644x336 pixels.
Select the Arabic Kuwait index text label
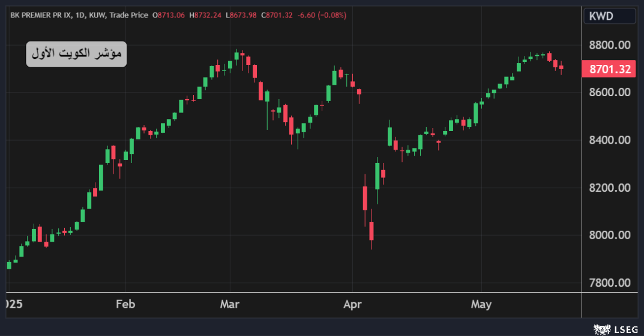(76, 54)
